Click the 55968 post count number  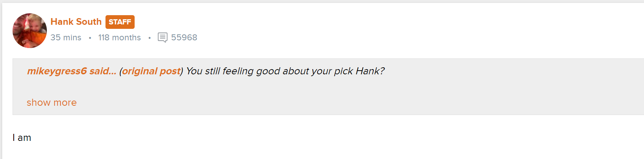[184, 37]
